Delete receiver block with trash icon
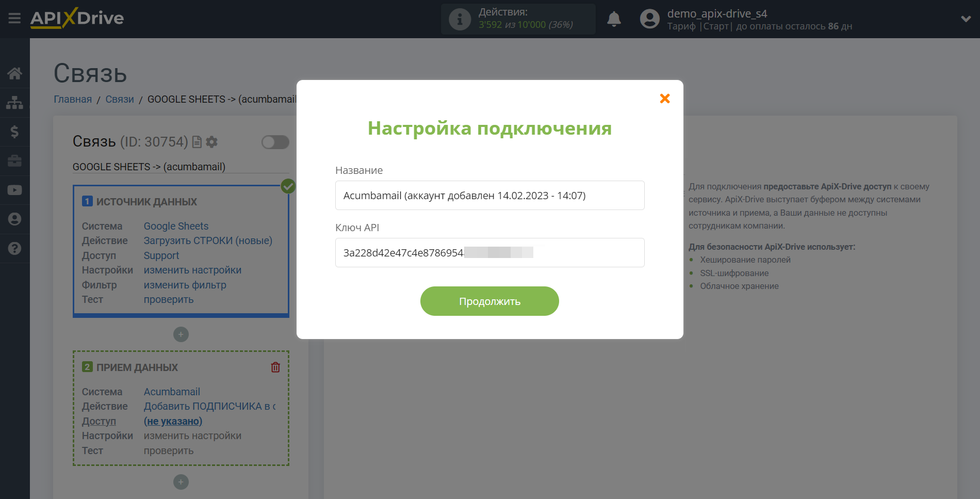The height and width of the screenshot is (499, 980). tap(275, 367)
